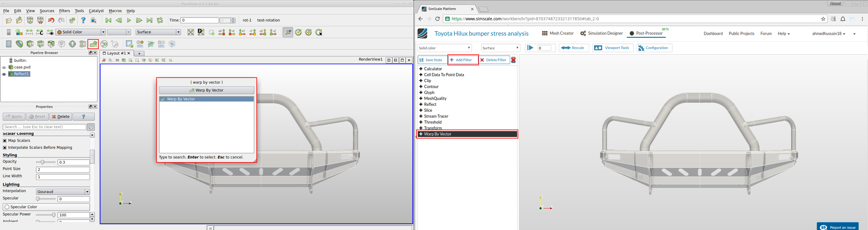The image size is (868, 230).
Task: Open the Surface representation dropdown in ParaView
Action: [158, 32]
